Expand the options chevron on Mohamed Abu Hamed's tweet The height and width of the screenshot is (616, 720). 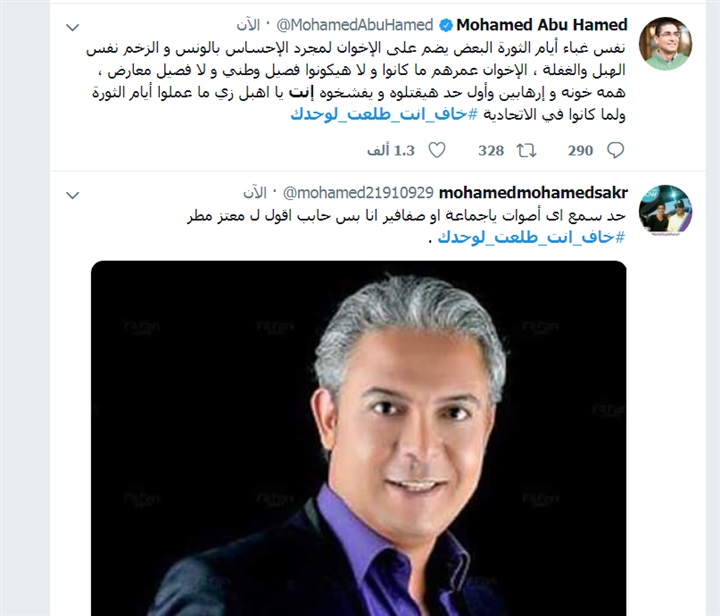click(73, 28)
